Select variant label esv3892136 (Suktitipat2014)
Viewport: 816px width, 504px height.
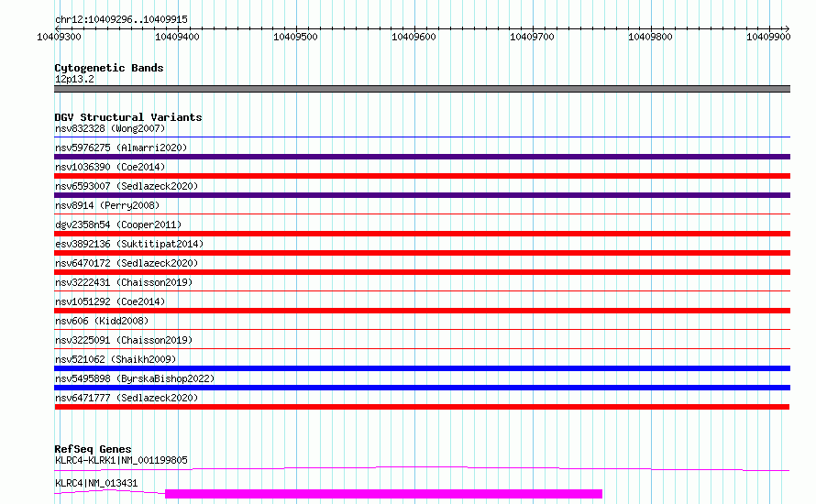(129, 244)
